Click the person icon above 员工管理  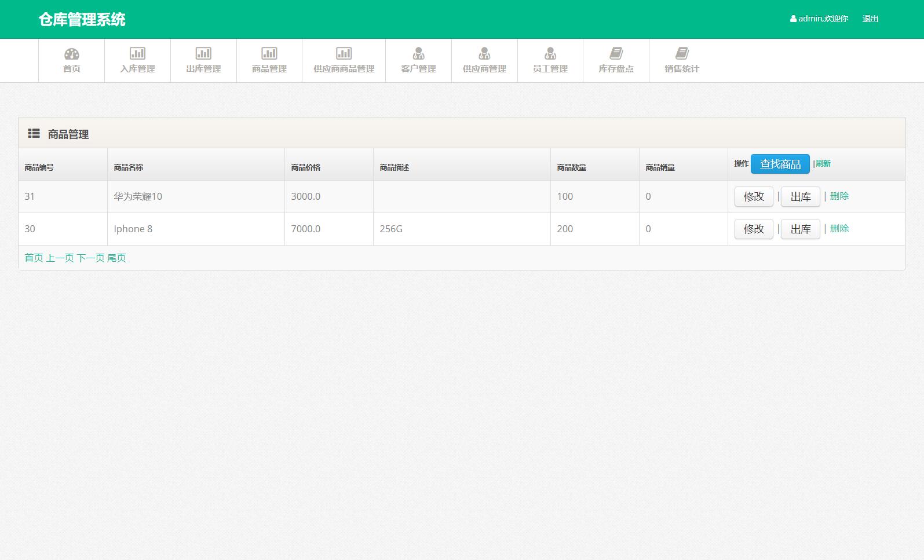click(550, 53)
